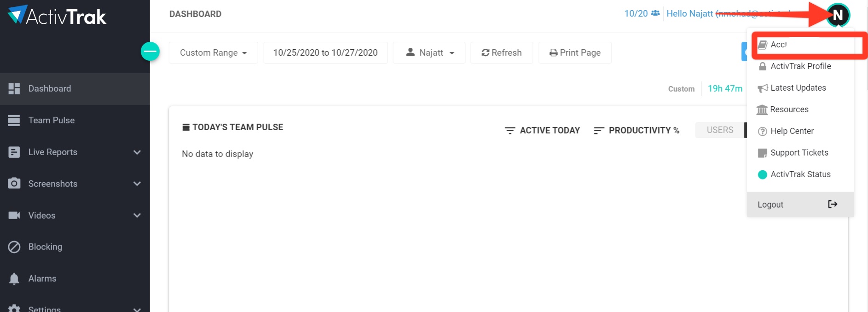Open the Najatt user filter dropdown

pos(429,52)
